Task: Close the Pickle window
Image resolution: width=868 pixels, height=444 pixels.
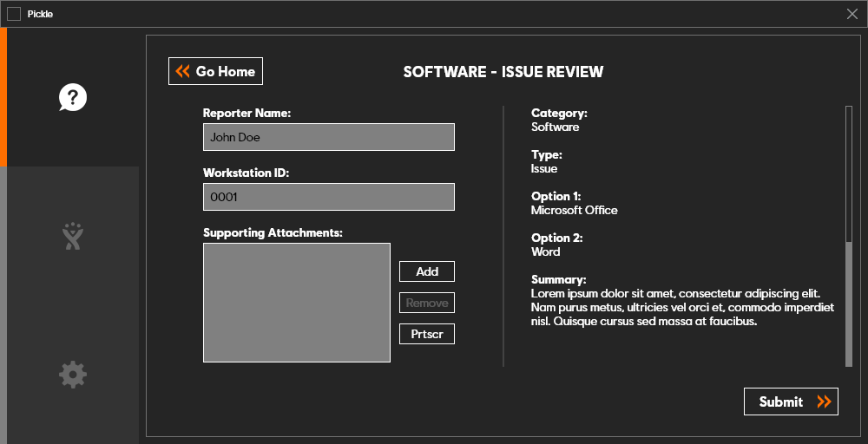Action: pyautogui.click(x=852, y=14)
